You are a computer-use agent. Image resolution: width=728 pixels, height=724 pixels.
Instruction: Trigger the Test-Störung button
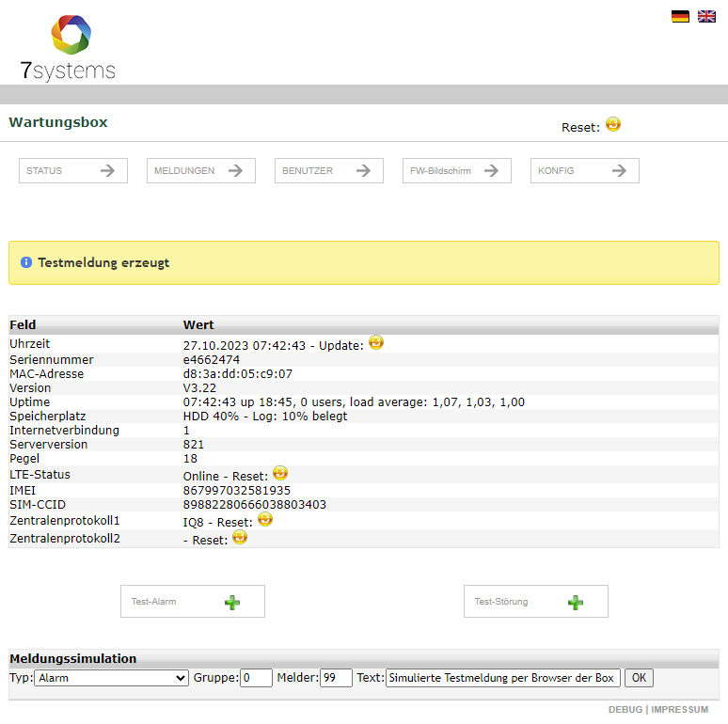pos(536,602)
